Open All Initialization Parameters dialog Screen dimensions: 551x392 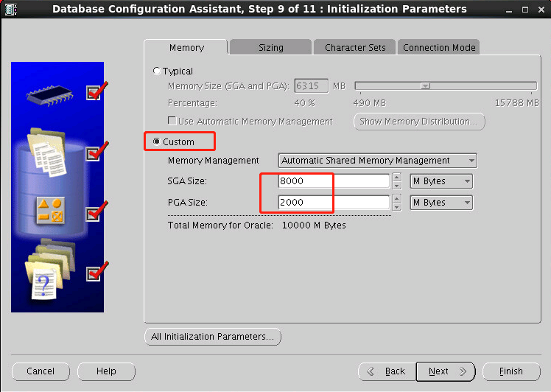pos(213,337)
